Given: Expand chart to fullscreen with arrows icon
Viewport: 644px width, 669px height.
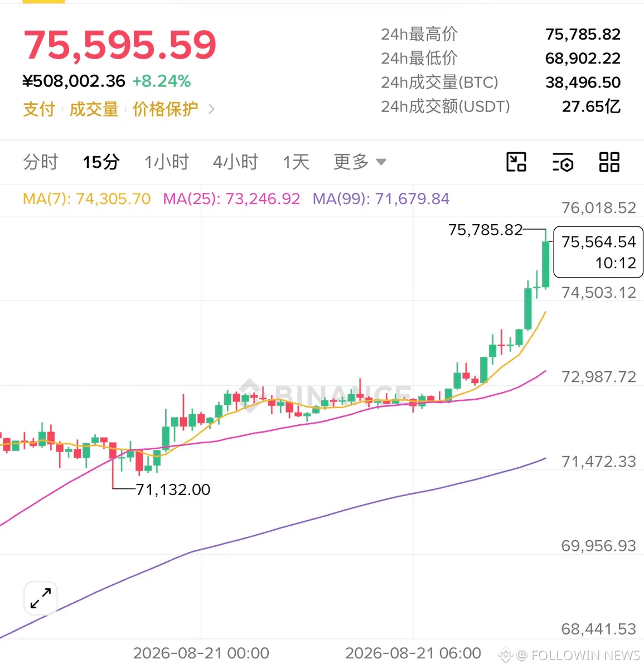Looking at the screenshot, I should pos(41,598).
